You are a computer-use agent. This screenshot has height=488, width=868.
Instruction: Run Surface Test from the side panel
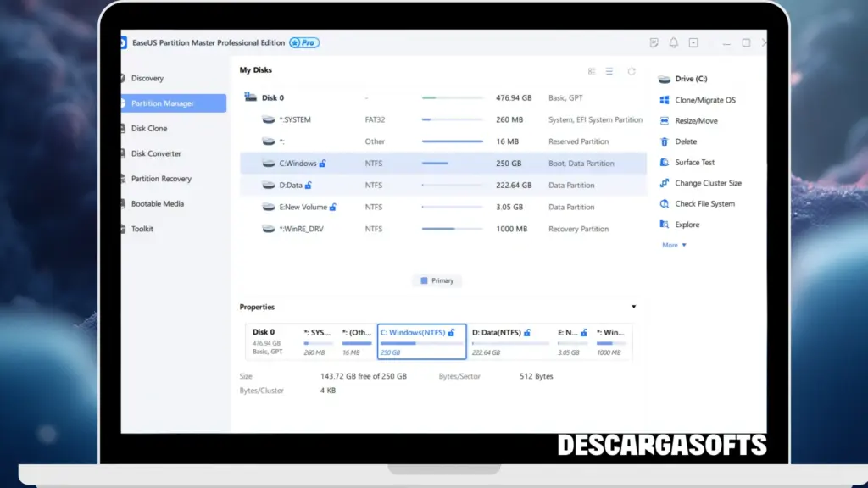[x=694, y=163]
